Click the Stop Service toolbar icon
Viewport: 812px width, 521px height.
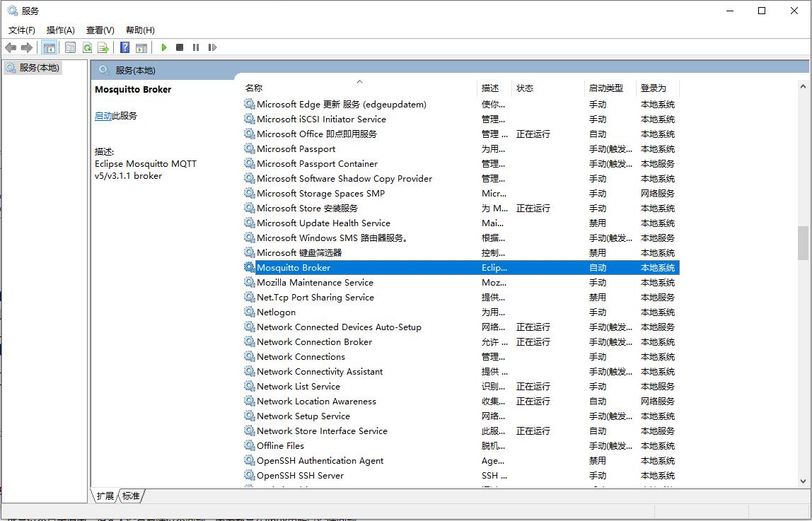click(180, 47)
